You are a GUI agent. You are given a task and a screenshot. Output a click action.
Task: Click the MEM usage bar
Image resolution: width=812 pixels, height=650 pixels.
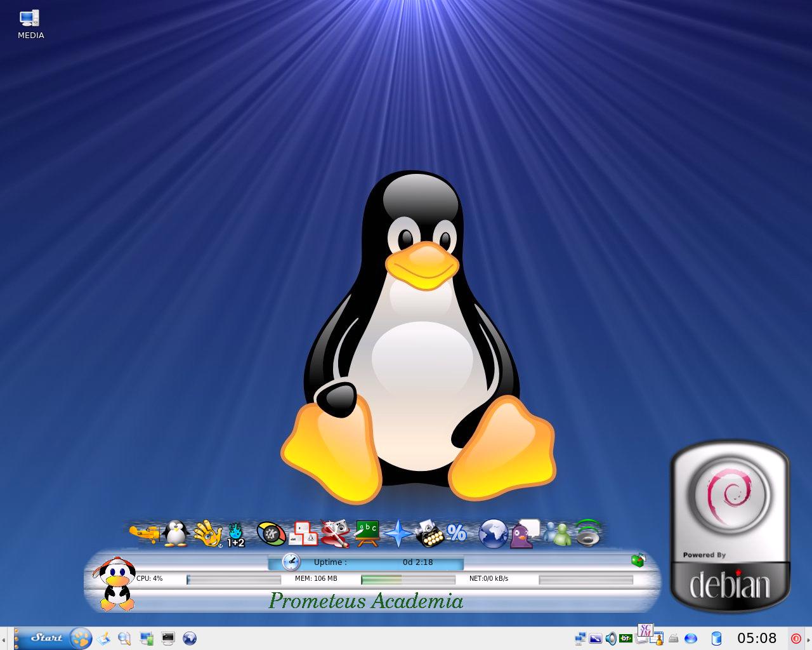click(408, 580)
